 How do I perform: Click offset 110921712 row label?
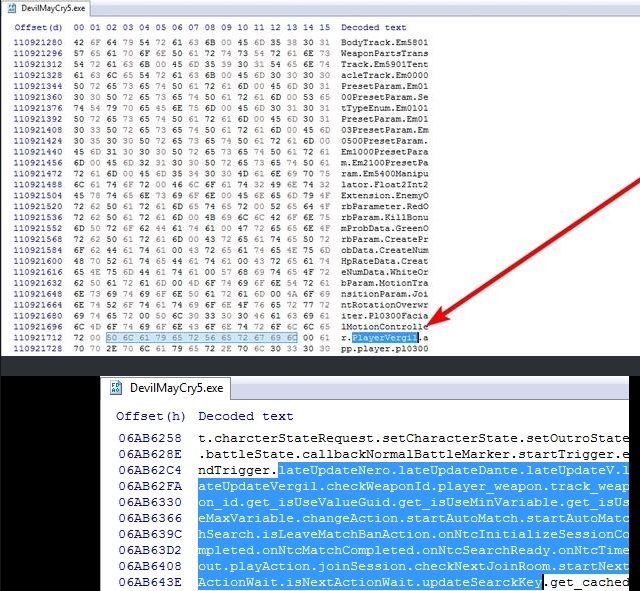[x=38, y=338]
